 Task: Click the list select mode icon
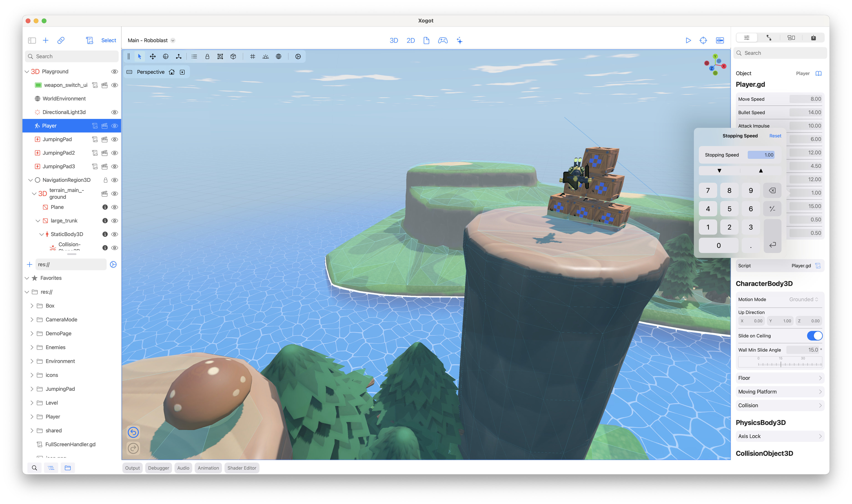(194, 56)
